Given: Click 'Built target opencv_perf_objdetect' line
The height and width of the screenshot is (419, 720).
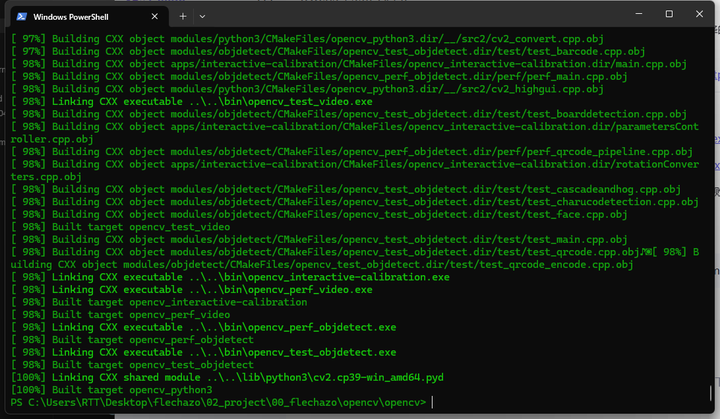Looking at the screenshot, I should 132,340.
